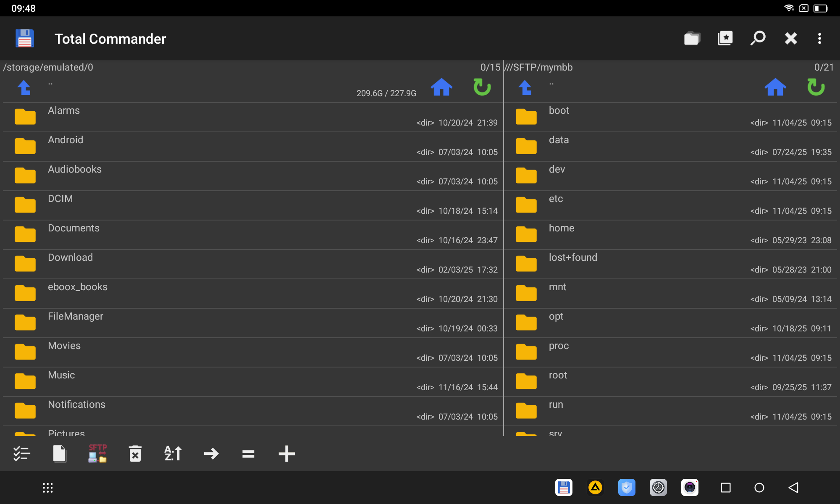This screenshot has height=504, width=840.
Task: Tap the delete trash icon in toolbar
Action: [135, 454]
